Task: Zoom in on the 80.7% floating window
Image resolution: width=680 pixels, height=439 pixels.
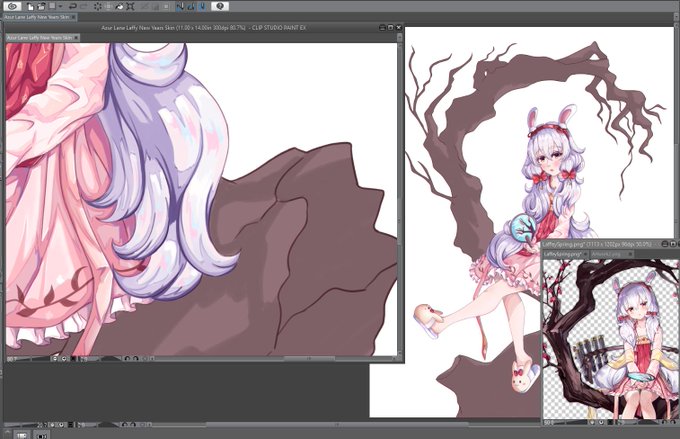Action: [64, 359]
